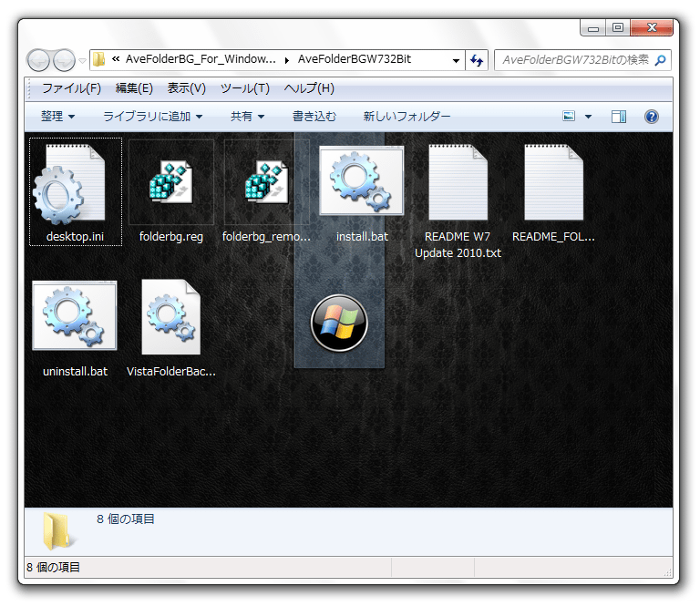Click the folderbg.reg file name label
This screenshot has height=606, width=700.
click(x=171, y=237)
